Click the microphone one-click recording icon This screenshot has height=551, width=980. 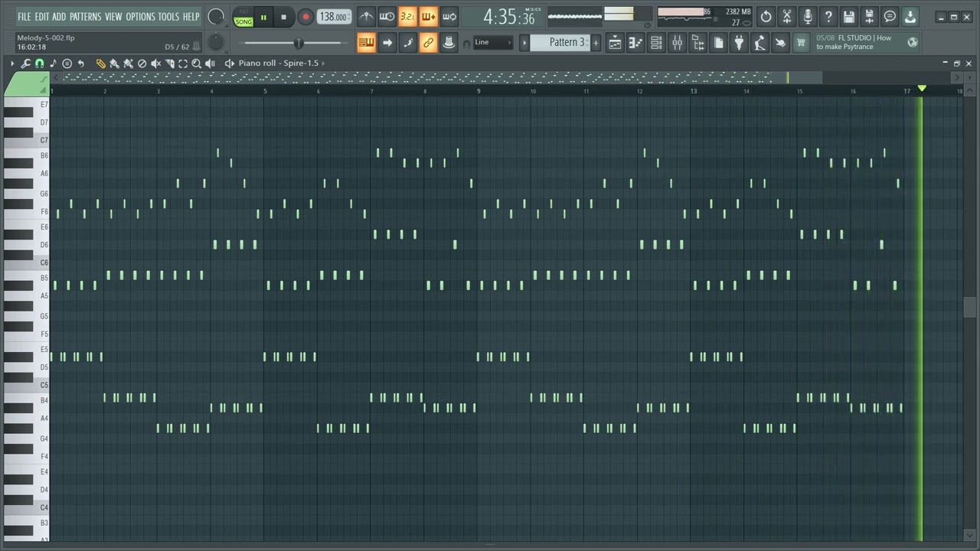pos(807,16)
